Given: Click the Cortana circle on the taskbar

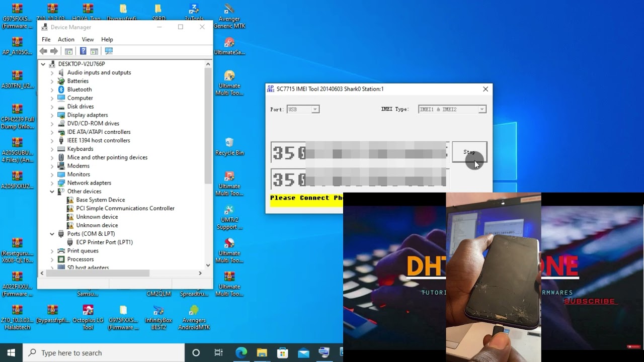Looking at the screenshot, I should click(x=196, y=352).
